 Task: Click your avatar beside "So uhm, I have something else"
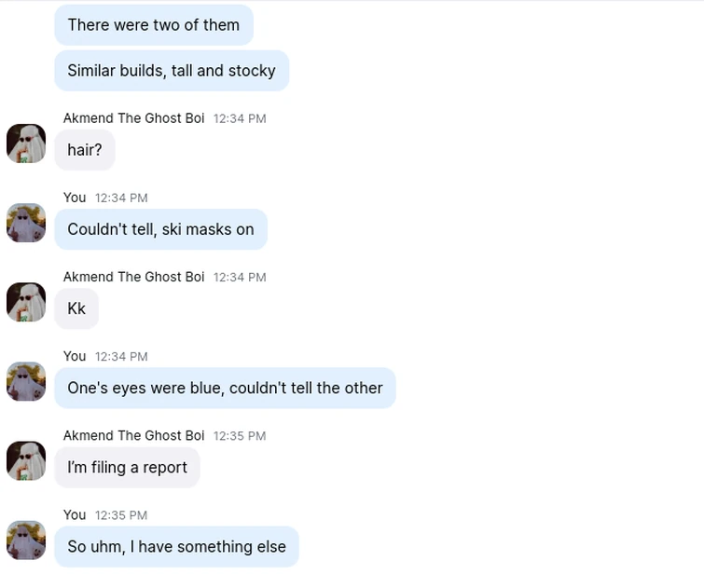point(26,540)
